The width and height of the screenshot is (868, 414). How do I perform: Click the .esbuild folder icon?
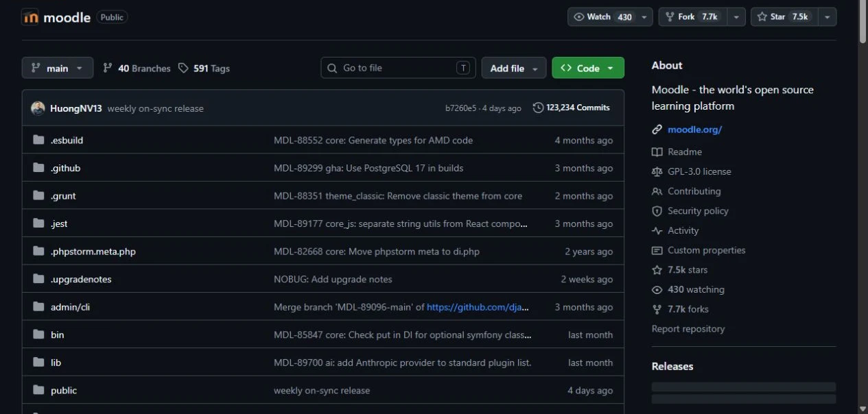click(38, 140)
